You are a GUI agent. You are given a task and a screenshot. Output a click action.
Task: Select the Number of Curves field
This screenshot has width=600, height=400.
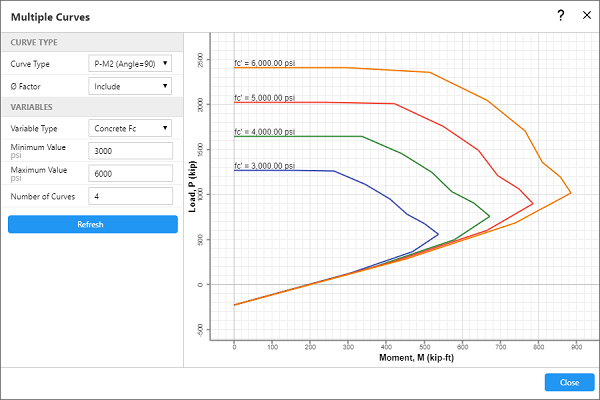(x=130, y=194)
